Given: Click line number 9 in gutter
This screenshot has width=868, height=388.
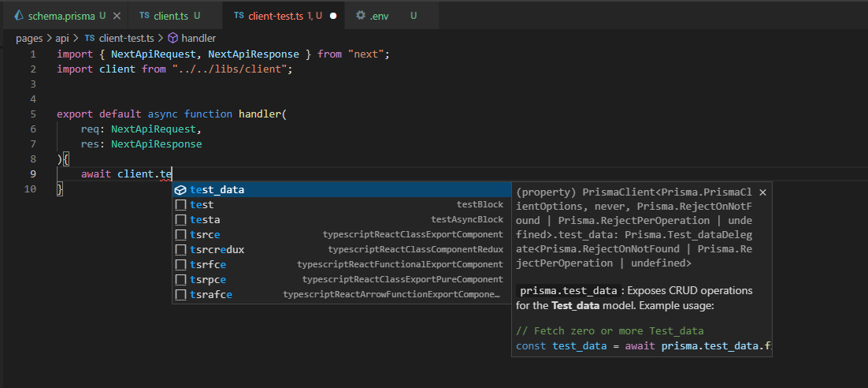Looking at the screenshot, I should click(x=33, y=173).
